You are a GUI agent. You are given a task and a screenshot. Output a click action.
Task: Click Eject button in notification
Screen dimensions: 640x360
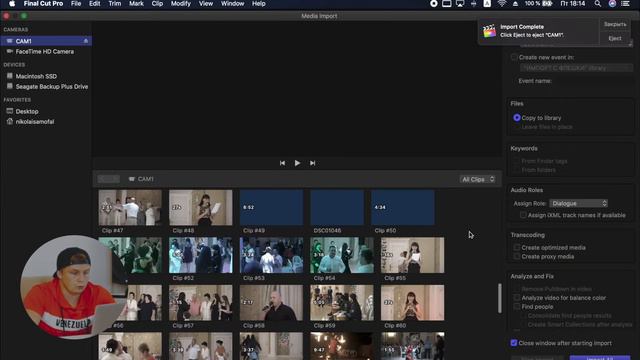click(615, 38)
